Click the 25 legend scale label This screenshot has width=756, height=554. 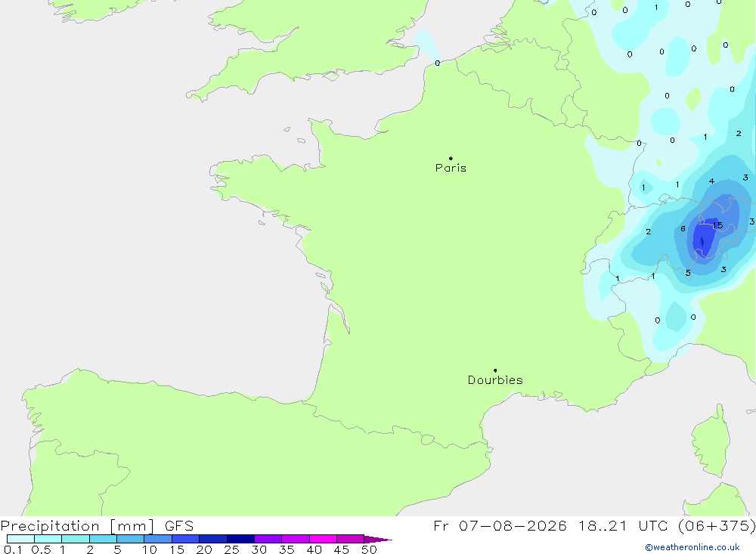click(x=232, y=549)
